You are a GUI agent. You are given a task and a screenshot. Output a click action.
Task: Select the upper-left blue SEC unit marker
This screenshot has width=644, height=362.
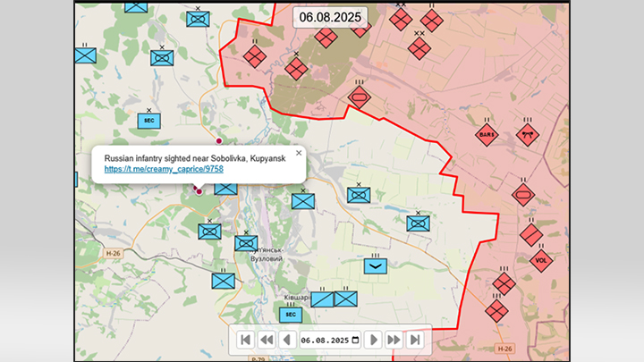tap(148, 121)
